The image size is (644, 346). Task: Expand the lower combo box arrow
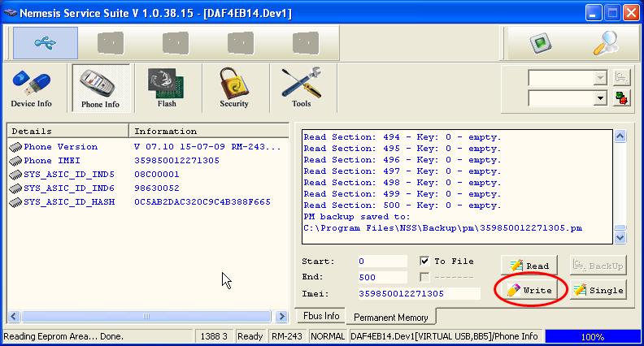[x=600, y=98]
